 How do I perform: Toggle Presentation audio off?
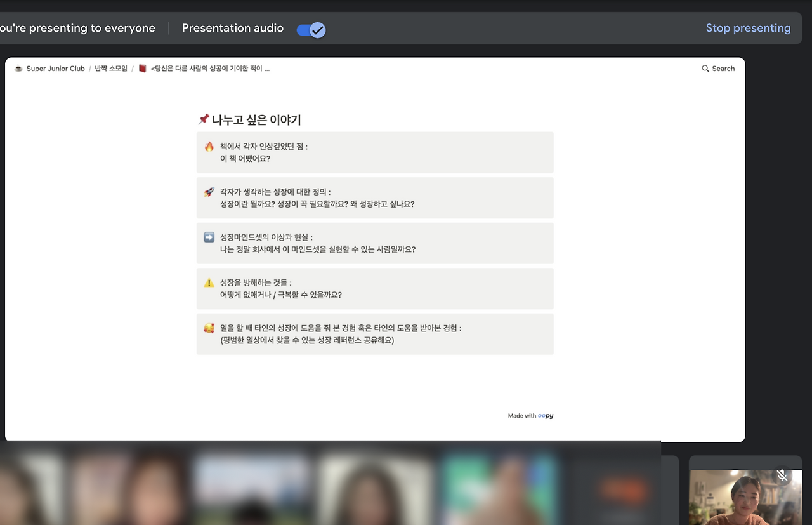[x=311, y=29]
